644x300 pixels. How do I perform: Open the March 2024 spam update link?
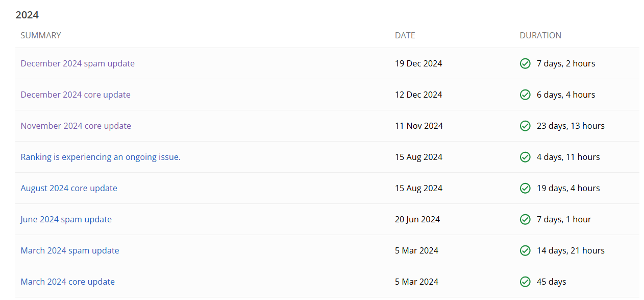click(x=70, y=251)
